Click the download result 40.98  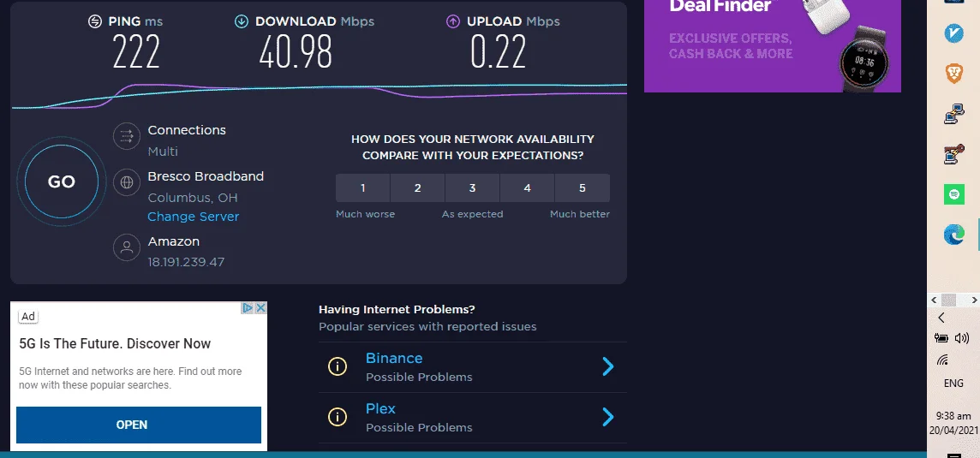pos(296,51)
